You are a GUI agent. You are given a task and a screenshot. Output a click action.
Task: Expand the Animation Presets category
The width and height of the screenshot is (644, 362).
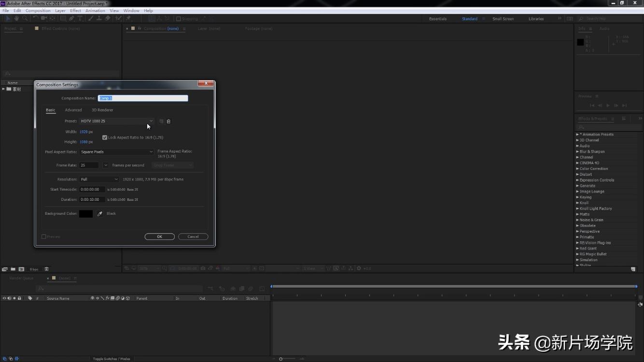577,134
